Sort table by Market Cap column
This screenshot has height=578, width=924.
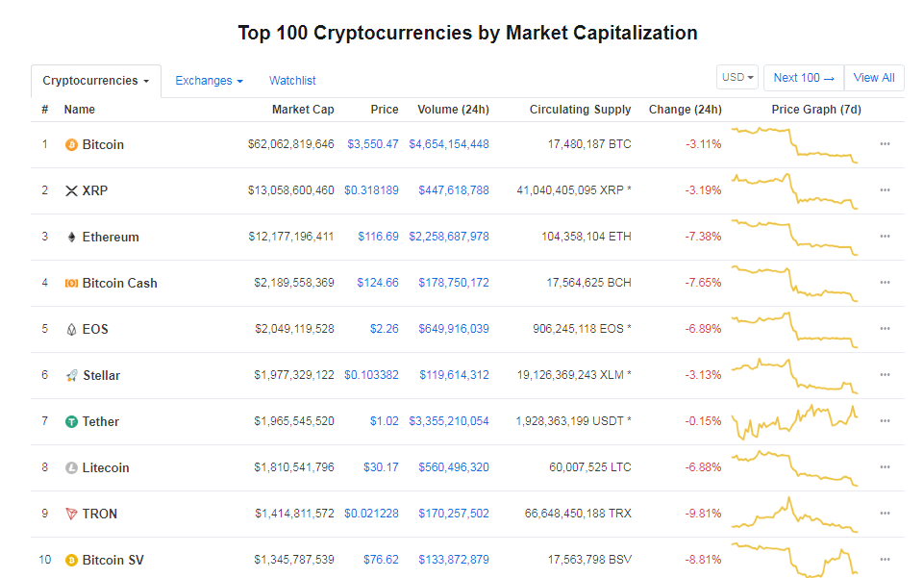303,110
